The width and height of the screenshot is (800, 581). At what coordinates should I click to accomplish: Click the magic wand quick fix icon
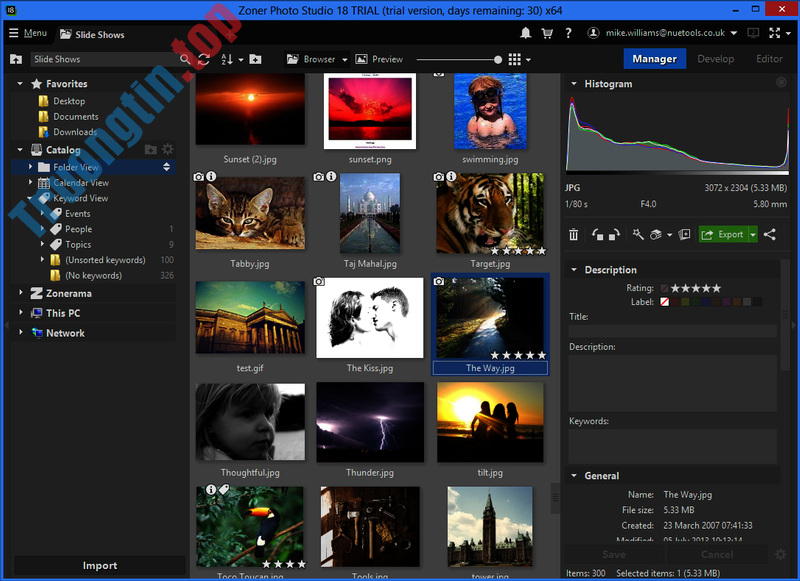(x=638, y=235)
